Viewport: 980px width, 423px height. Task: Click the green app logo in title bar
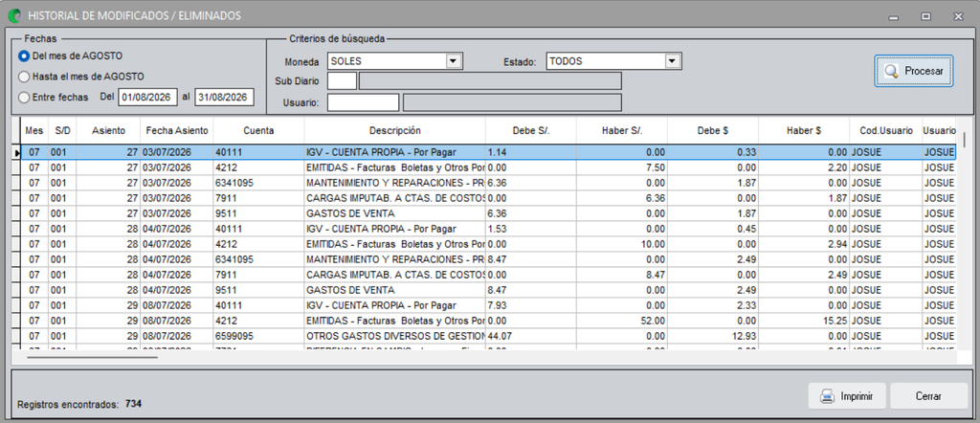pos(13,15)
